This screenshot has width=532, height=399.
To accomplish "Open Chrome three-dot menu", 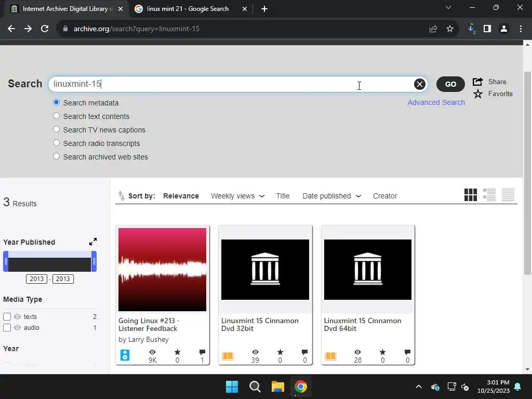I will coord(521,29).
